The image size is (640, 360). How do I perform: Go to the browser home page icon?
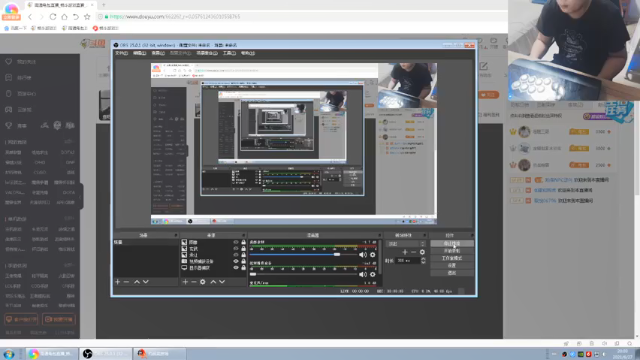click(x=64, y=17)
